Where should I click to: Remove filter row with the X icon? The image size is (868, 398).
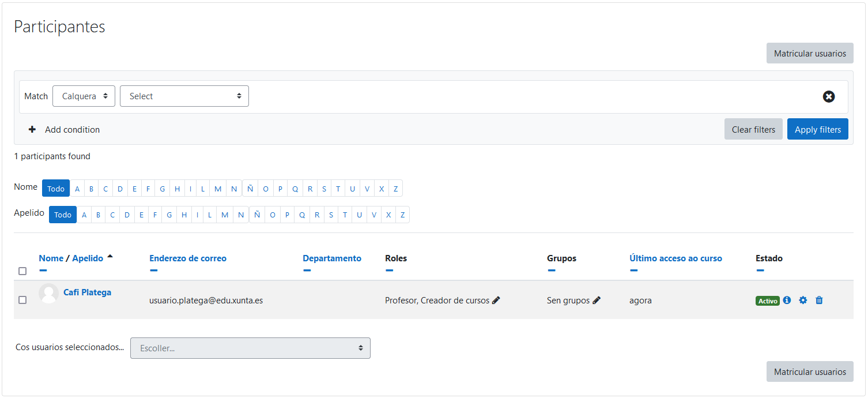point(828,97)
